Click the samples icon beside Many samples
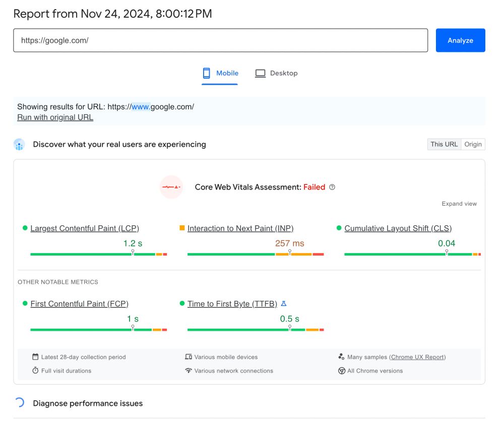This screenshot has height=434, width=504. coord(341,356)
